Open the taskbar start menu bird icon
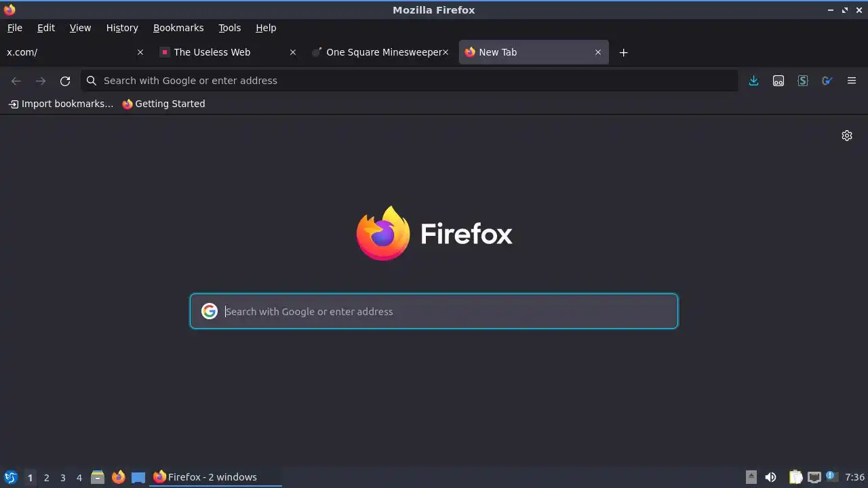Image resolution: width=868 pixels, height=488 pixels. (11, 477)
